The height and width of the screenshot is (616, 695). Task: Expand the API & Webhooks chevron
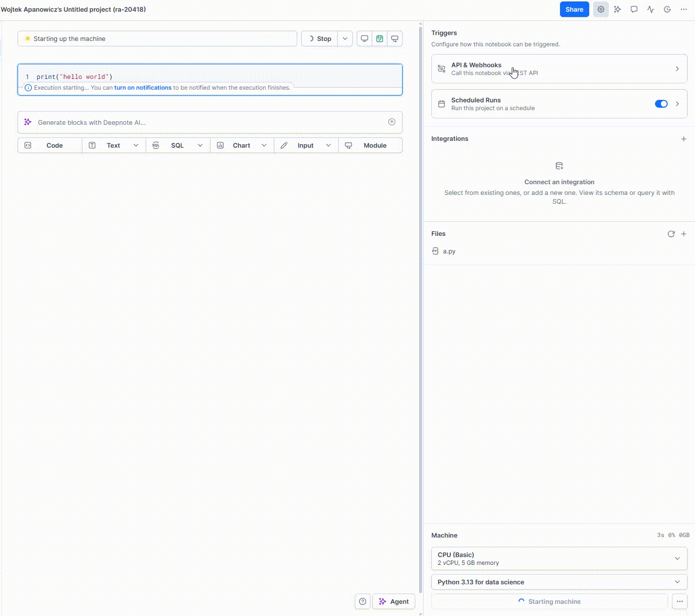tap(677, 69)
